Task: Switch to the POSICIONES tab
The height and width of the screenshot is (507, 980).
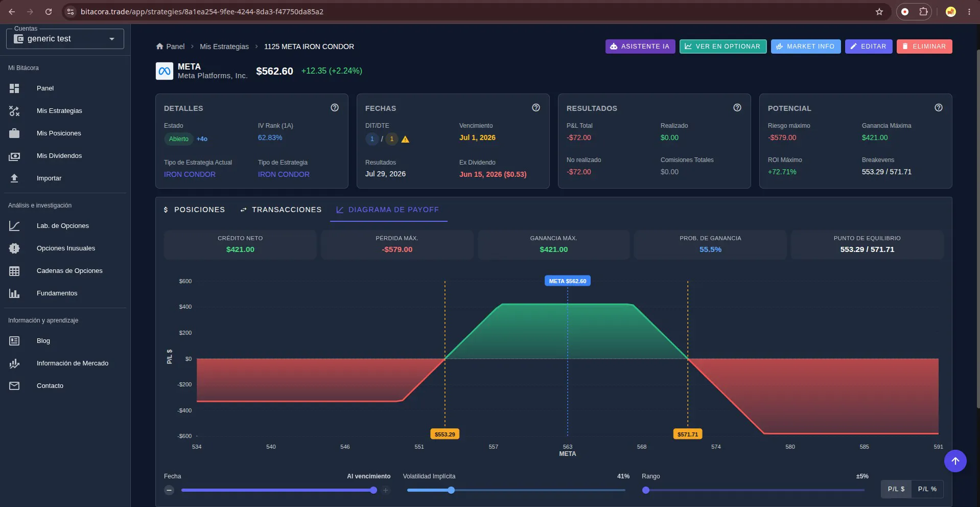Action: point(194,210)
